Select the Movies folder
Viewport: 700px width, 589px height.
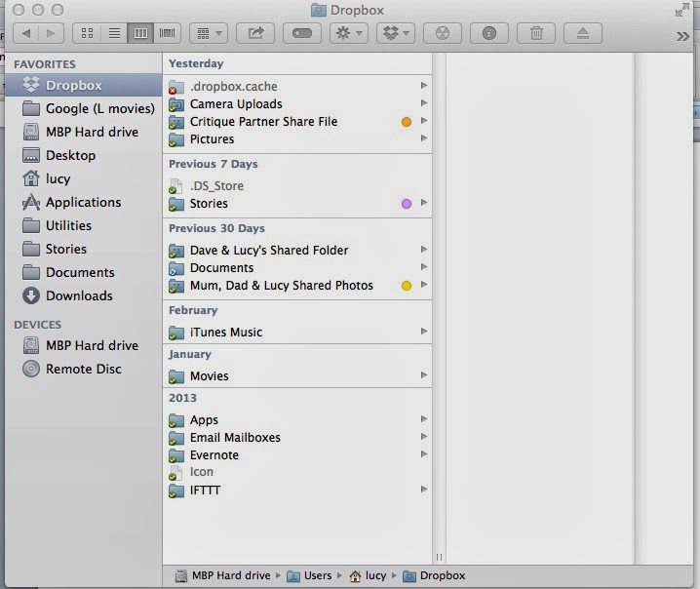(297, 376)
